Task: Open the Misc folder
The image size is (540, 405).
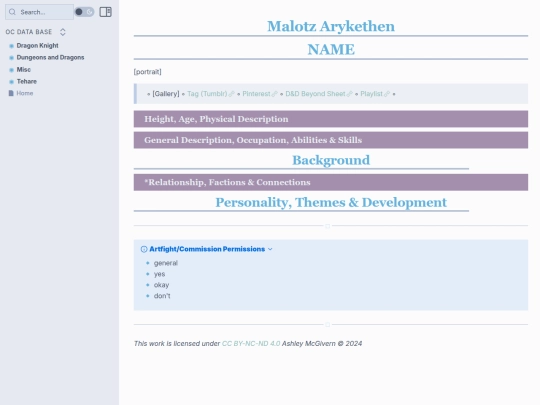Action: 23,70
